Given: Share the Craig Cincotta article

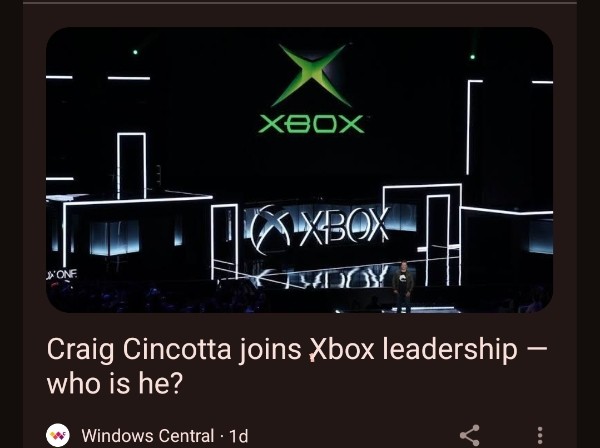Looking at the screenshot, I should 470,435.
